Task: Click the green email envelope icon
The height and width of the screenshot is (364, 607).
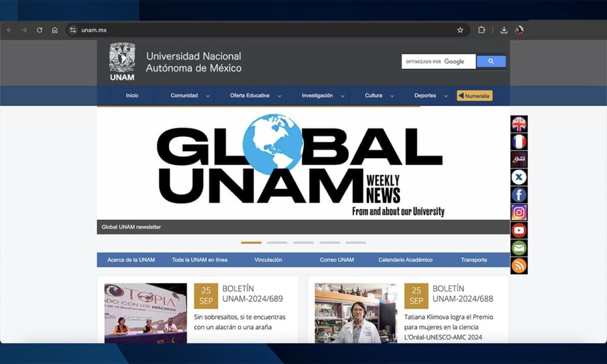Action: point(519,248)
